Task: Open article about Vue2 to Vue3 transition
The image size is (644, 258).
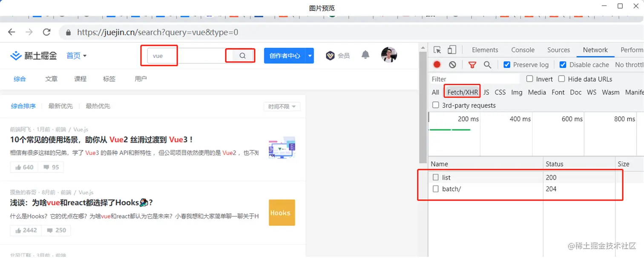Action: (102, 140)
